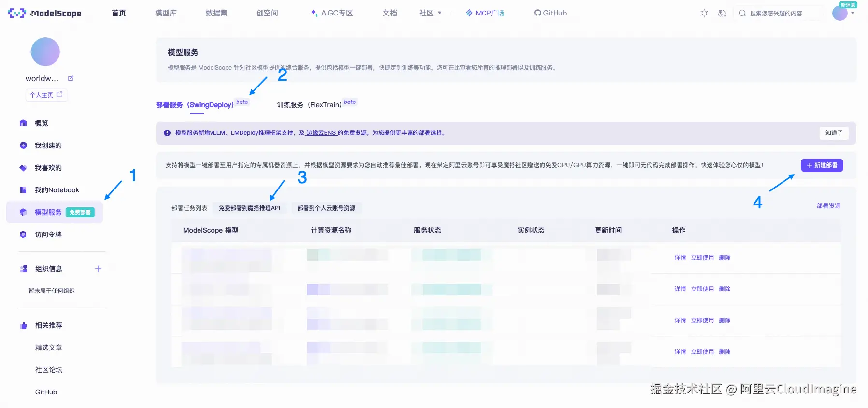Click the 模型服务 cube icon

click(23, 212)
